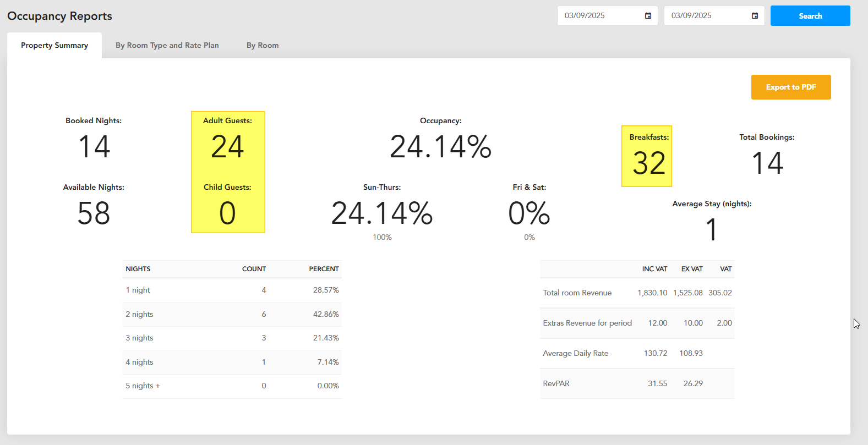Click the count 6 in the 2 nights row

[x=264, y=314]
